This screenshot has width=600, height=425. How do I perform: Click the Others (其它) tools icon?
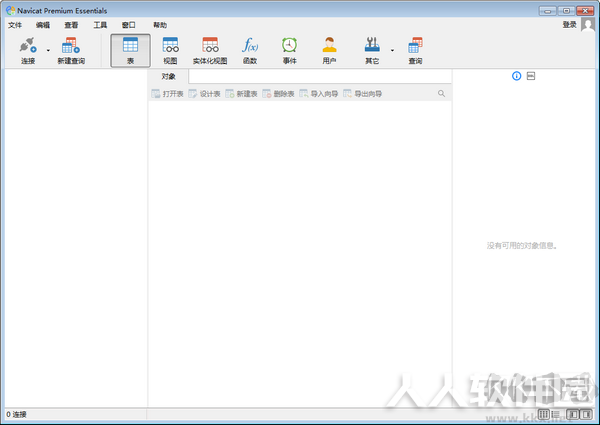coord(372,45)
